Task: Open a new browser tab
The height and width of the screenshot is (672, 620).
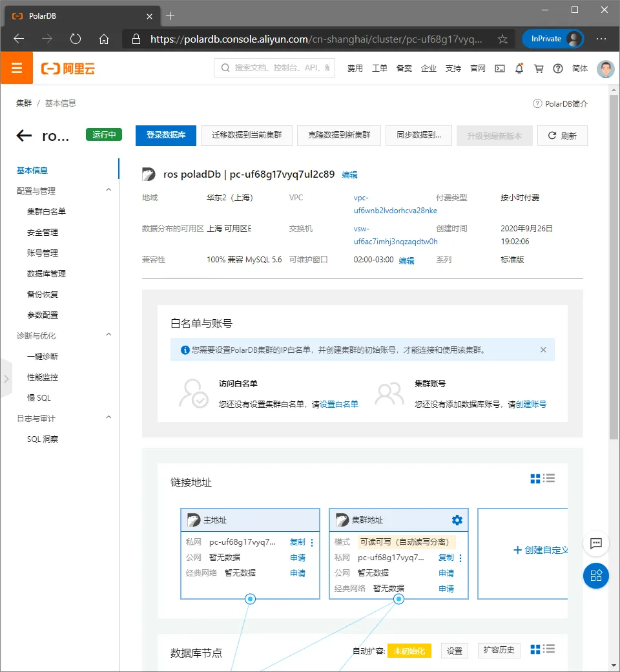Action: (170, 16)
